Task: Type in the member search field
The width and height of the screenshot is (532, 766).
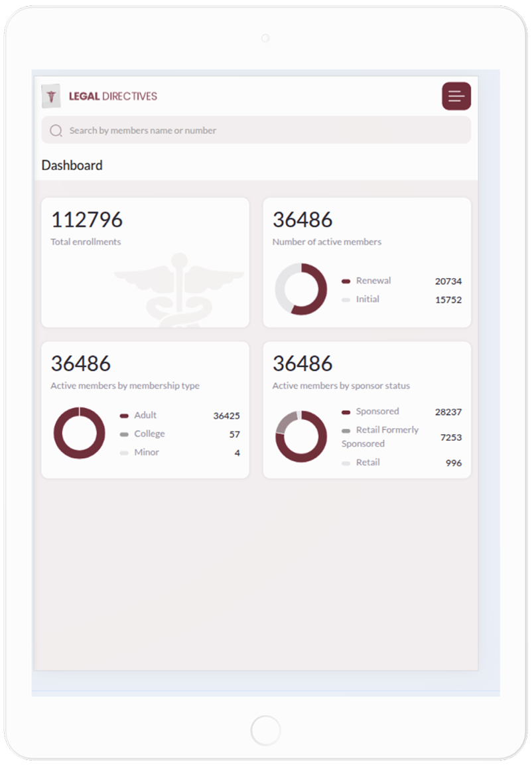Action: point(265,131)
